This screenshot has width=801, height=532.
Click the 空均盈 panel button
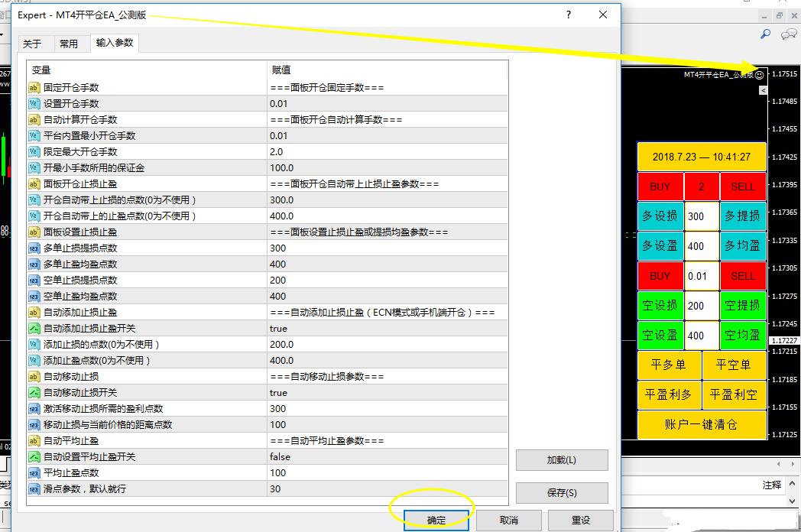(743, 336)
